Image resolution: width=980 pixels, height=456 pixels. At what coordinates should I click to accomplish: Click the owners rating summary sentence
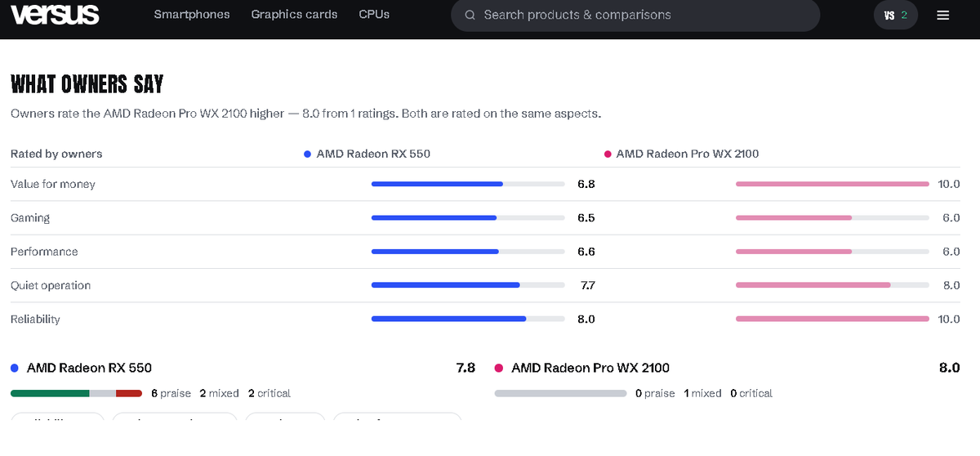[306, 114]
